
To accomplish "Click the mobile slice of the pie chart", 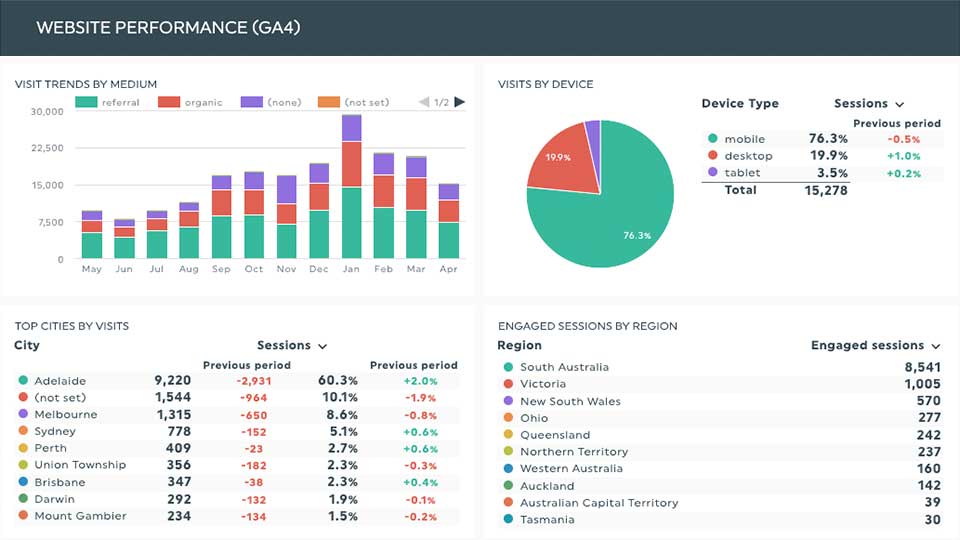I will (x=618, y=214).
